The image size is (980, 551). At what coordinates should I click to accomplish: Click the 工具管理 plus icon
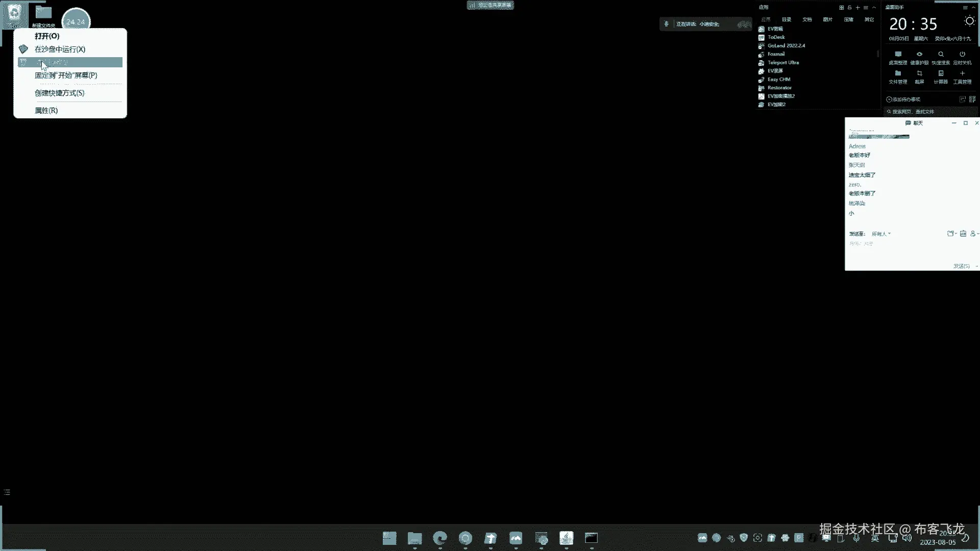[x=962, y=74]
